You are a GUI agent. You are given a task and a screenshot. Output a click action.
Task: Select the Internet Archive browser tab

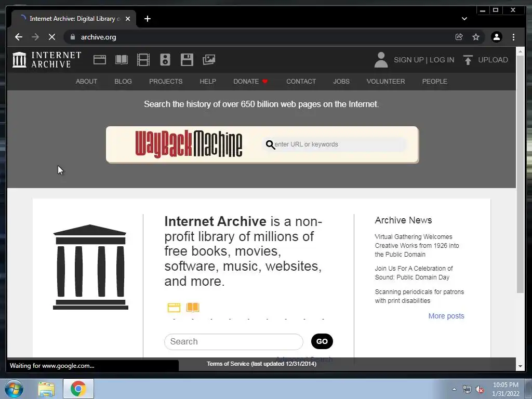(74, 19)
